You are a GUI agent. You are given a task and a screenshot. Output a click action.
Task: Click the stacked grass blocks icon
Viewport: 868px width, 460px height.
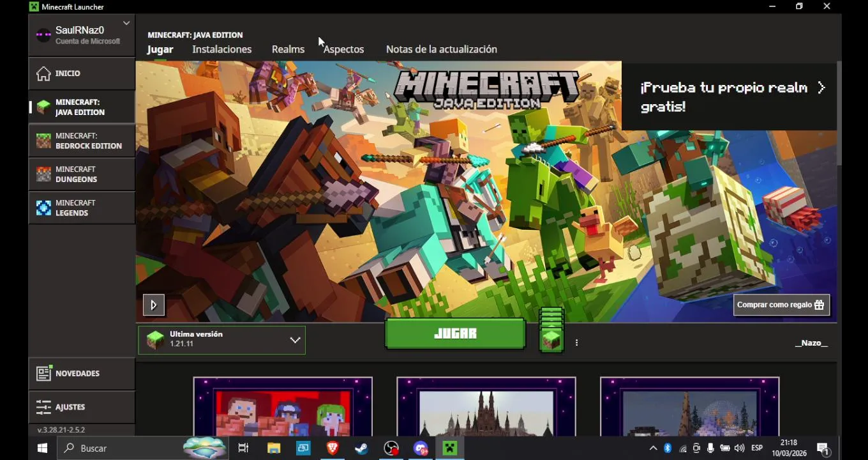point(551,330)
